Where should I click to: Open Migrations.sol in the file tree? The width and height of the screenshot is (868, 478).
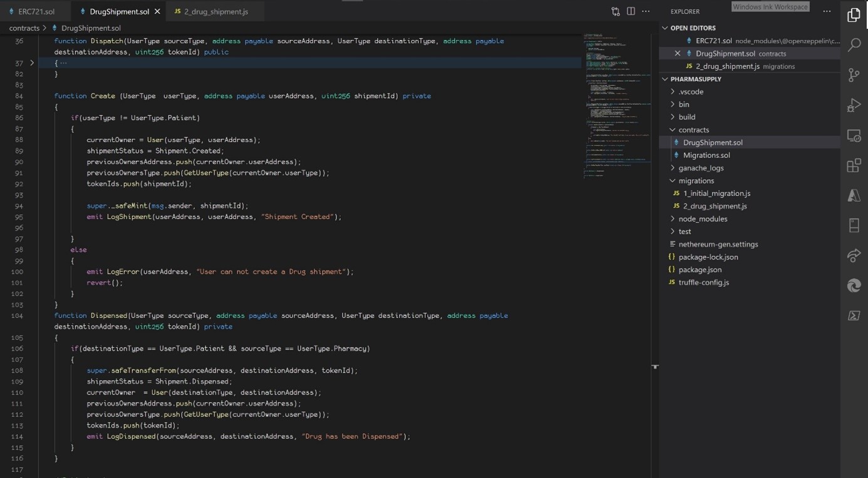click(x=706, y=155)
